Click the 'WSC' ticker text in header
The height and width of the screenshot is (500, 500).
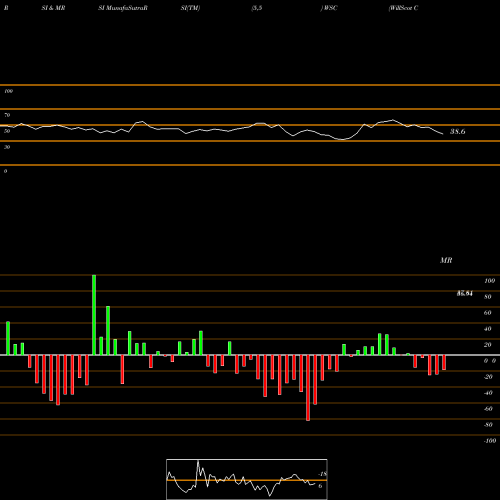[330, 8]
